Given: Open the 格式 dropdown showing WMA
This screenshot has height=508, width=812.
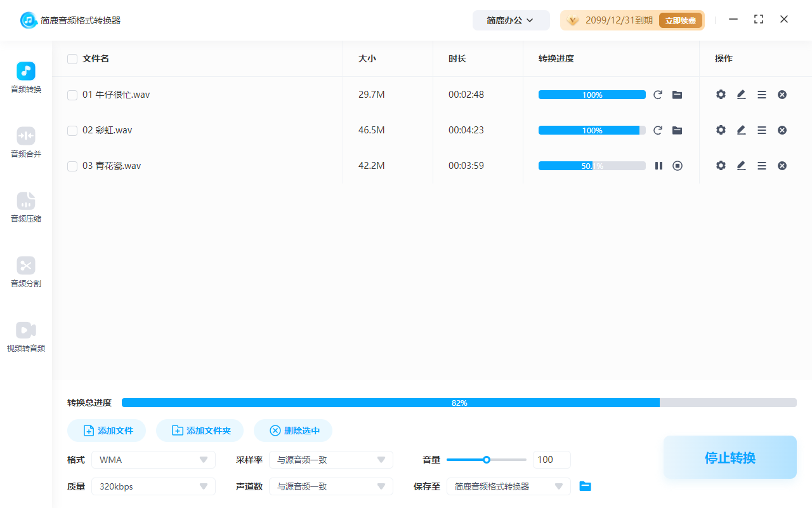Looking at the screenshot, I should pos(152,459).
